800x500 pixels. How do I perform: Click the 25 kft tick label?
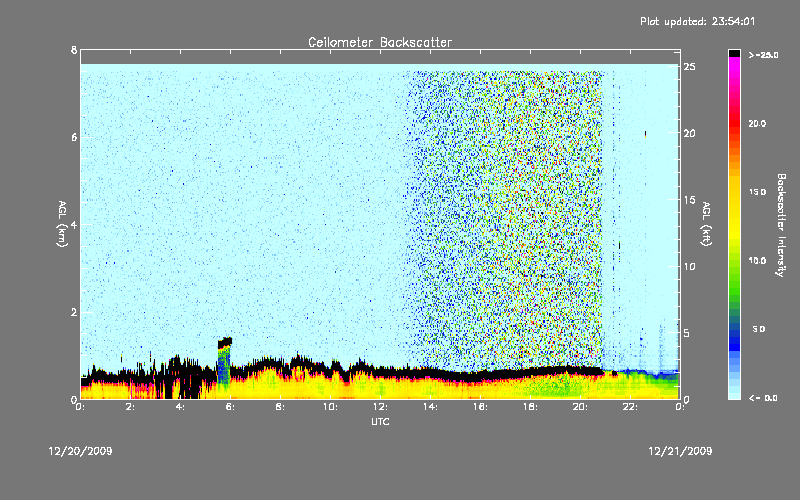tap(689, 67)
